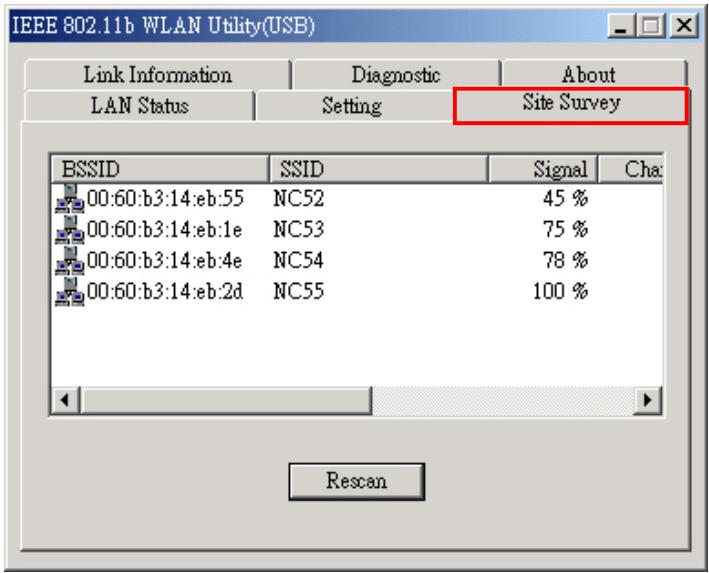Sort by the BSSID column header
Image resolution: width=709 pixels, height=573 pixels.
click(x=160, y=170)
